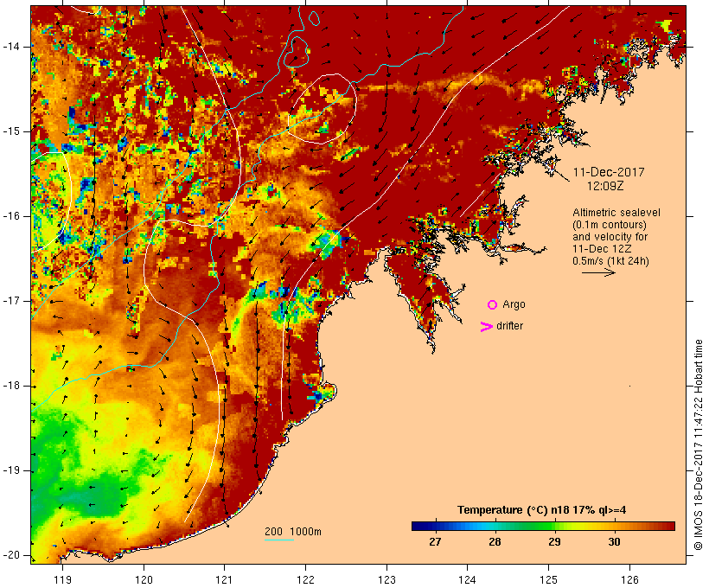Viewport: 709px width, 588px height.
Task: Click the colorbar tick label '27'
Action: (x=435, y=541)
